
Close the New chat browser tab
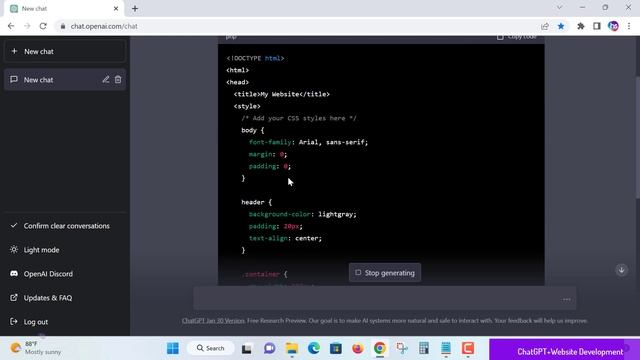(116, 8)
